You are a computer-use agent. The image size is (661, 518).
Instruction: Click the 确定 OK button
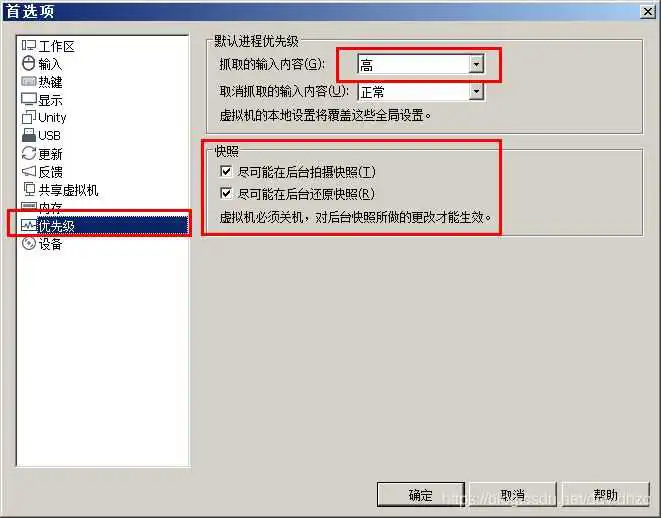tap(420, 495)
